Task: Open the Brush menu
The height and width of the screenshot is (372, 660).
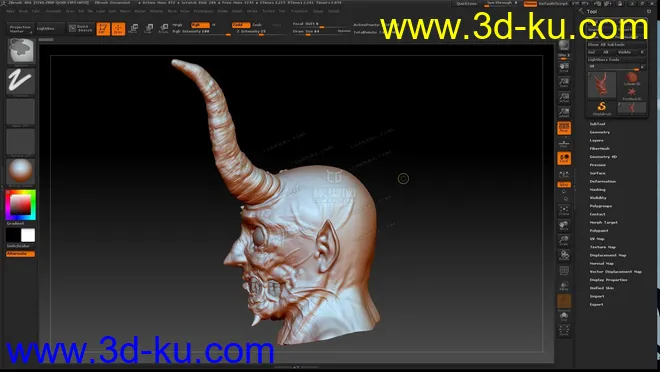Action: pyautogui.click(x=24, y=11)
